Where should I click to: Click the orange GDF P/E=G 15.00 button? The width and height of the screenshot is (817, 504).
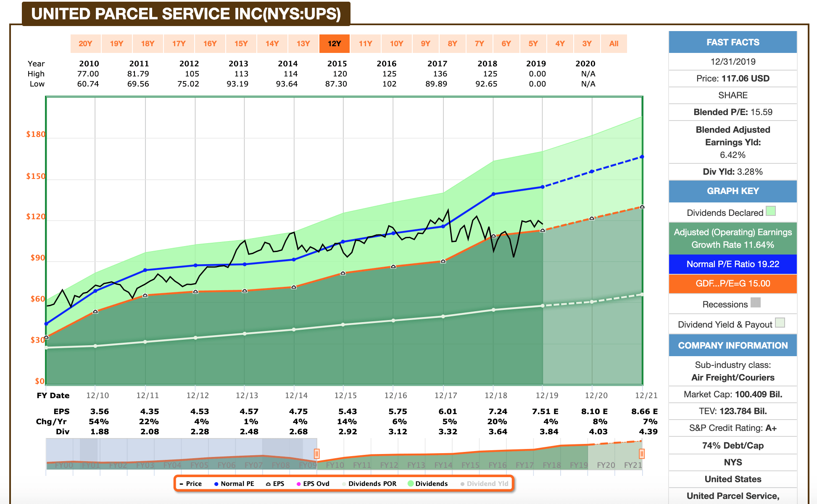(733, 283)
